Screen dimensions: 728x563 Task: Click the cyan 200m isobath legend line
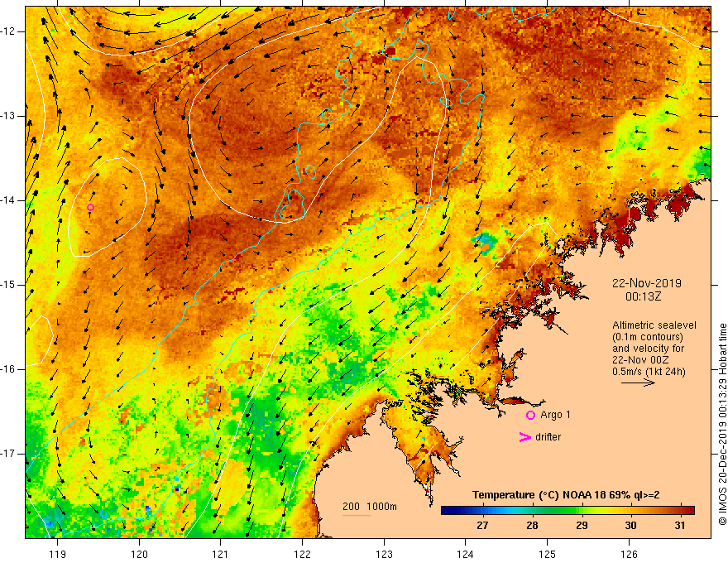(357, 515)
